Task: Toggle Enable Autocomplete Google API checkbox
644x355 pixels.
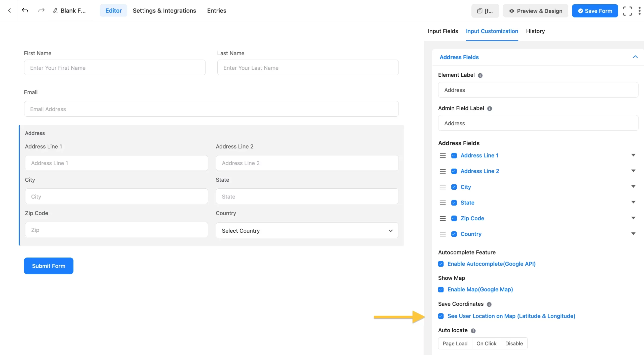Action: click(x=441, y=264)
